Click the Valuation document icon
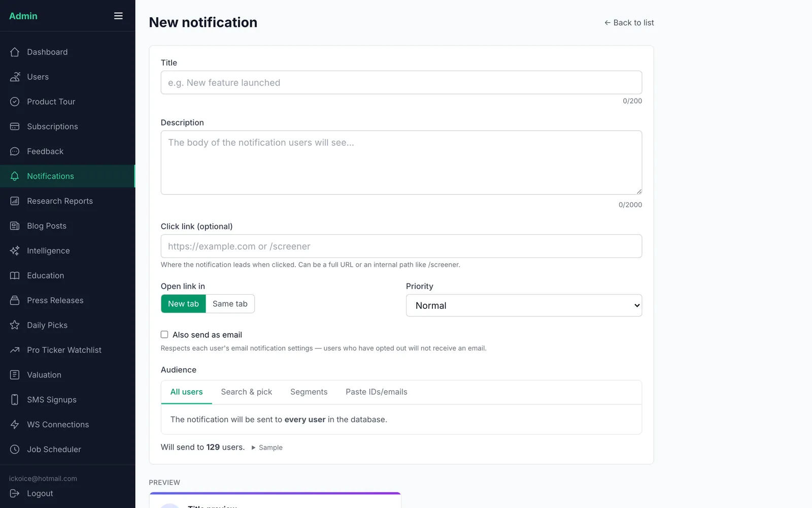This screenshot has width=812, height=508. pyautogui.click(x=15, y=375)
